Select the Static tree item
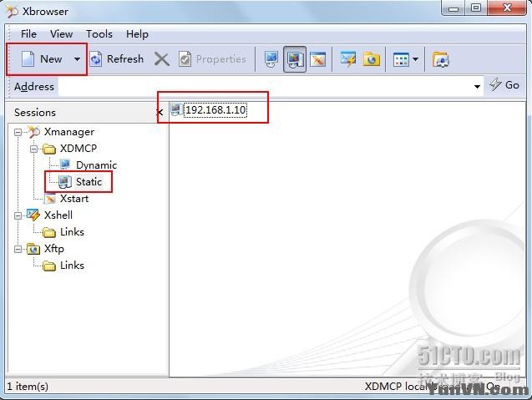 pos(89,182)
